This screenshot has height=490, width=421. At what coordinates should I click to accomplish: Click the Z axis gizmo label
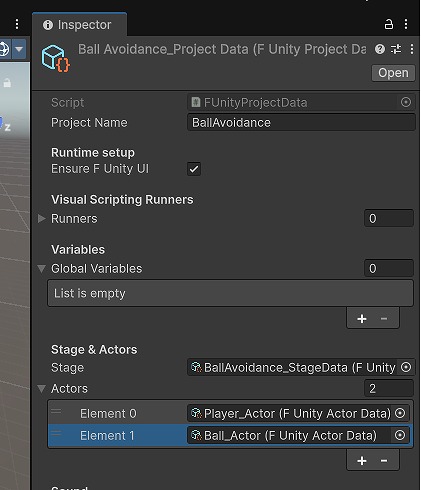pos(7,128)
